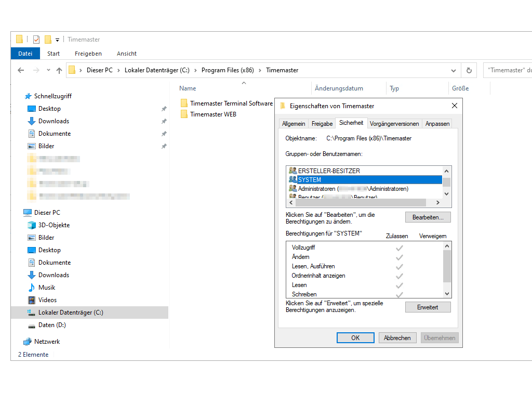This screenshot has height=416, width=532.
Task: Click the Videos folder in sidebar
Action: [47, 300]
